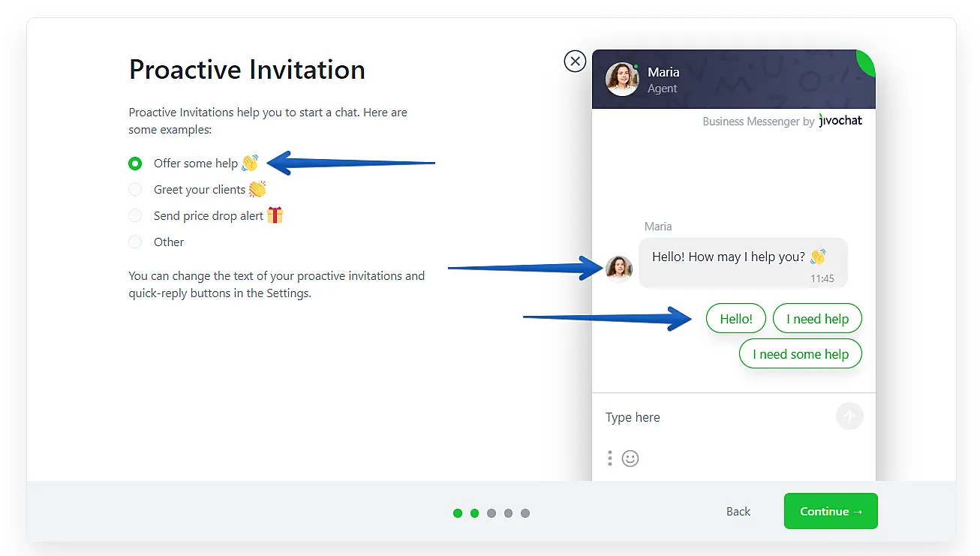Jump to the fourth step progress dot
The height and width of the screenshot is (556, 980).
point(508,513)
